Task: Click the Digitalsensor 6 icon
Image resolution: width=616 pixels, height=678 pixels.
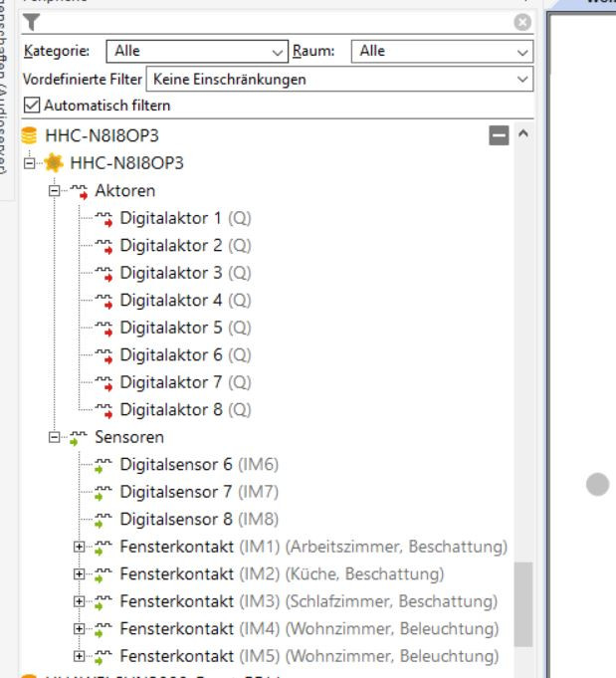Action: pos(103,465)
